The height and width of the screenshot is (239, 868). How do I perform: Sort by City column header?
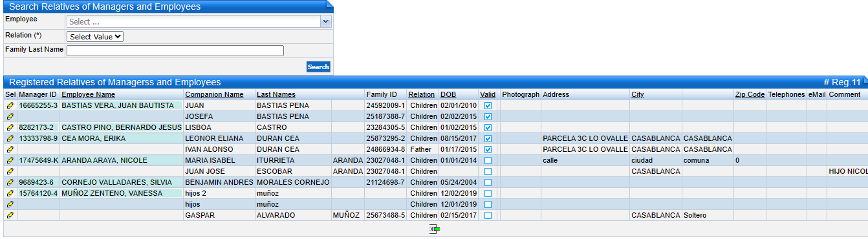point(638,94)
